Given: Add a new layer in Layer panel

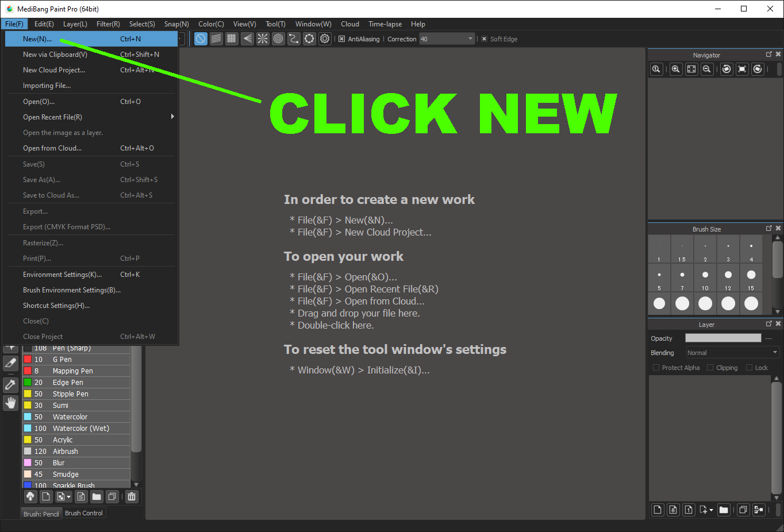Looking at the screenshot, I should tap(658, 509).
